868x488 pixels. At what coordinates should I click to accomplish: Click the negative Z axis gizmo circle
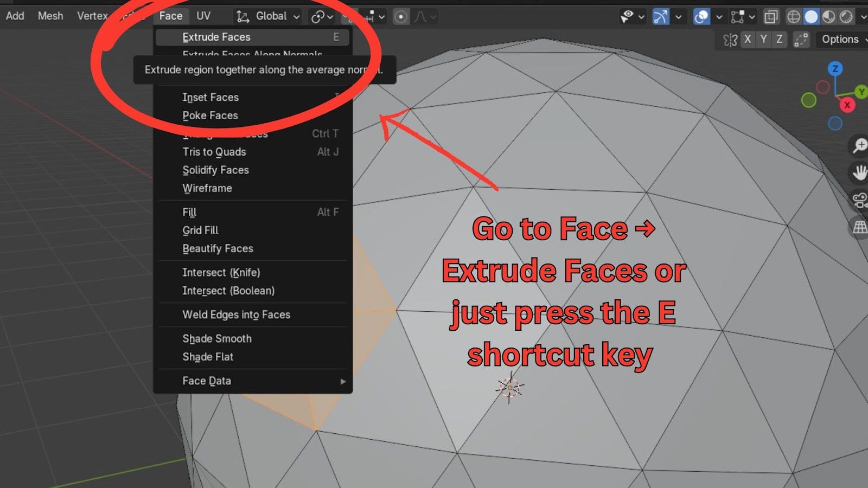pyautogui.click(x=835, y=124)
